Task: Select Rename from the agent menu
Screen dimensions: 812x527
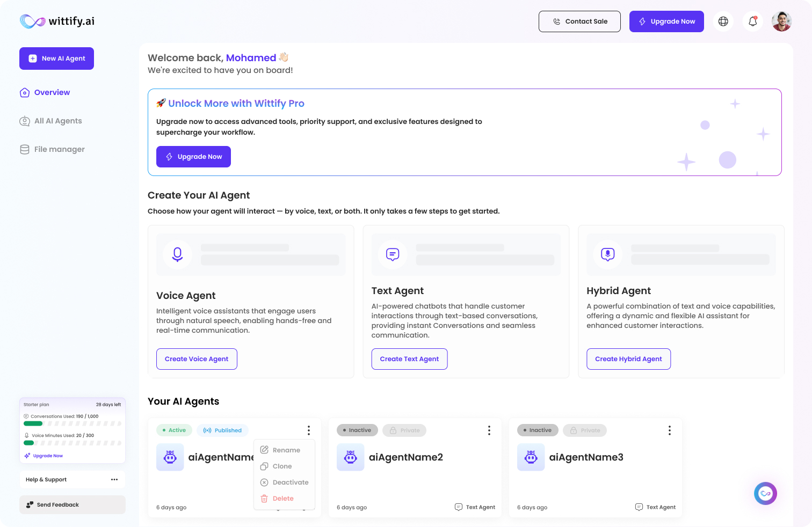Action: click(284, 450)
